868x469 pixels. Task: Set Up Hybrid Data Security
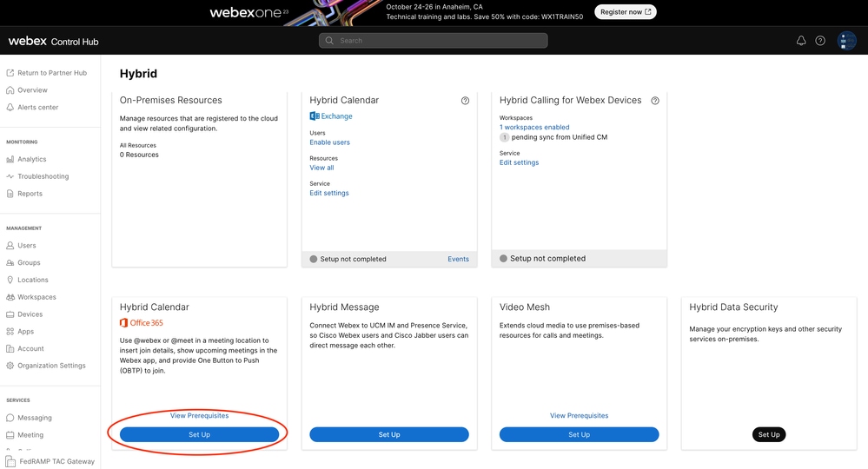click(769, 434)
